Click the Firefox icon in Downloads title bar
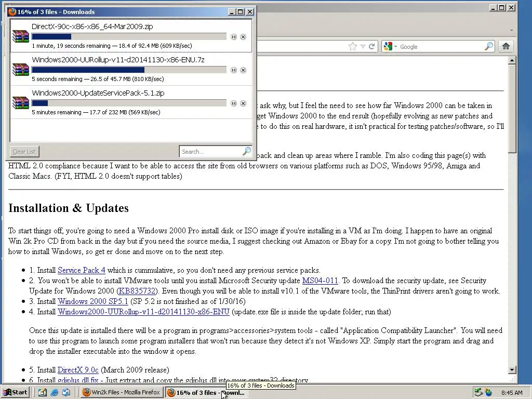The height and width of the screenshot is (399, 532). coord(12,12)
